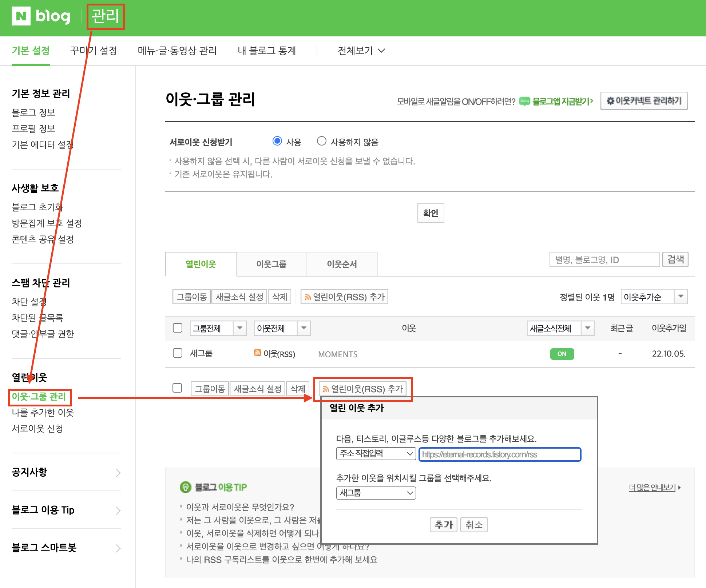
Task: Check the 새그룹 row checkbox
Action: (x=178, y=353)
